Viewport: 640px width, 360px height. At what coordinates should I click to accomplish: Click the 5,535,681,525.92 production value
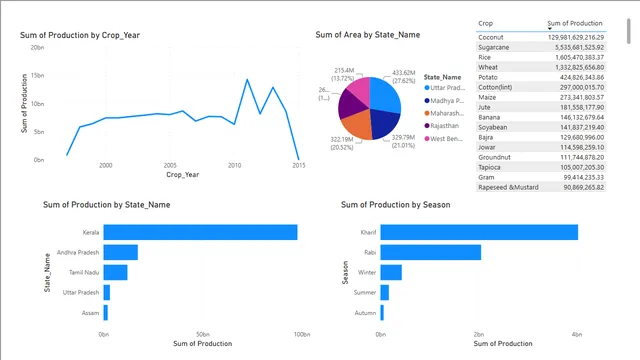click(579, 47)
